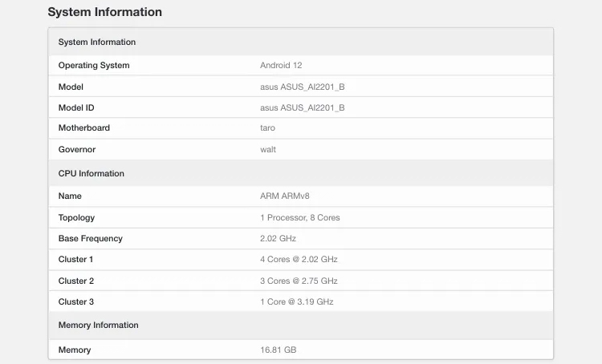Screen dimensions: 602x364
Task: Click the Android 12 value
Action: 281,65
